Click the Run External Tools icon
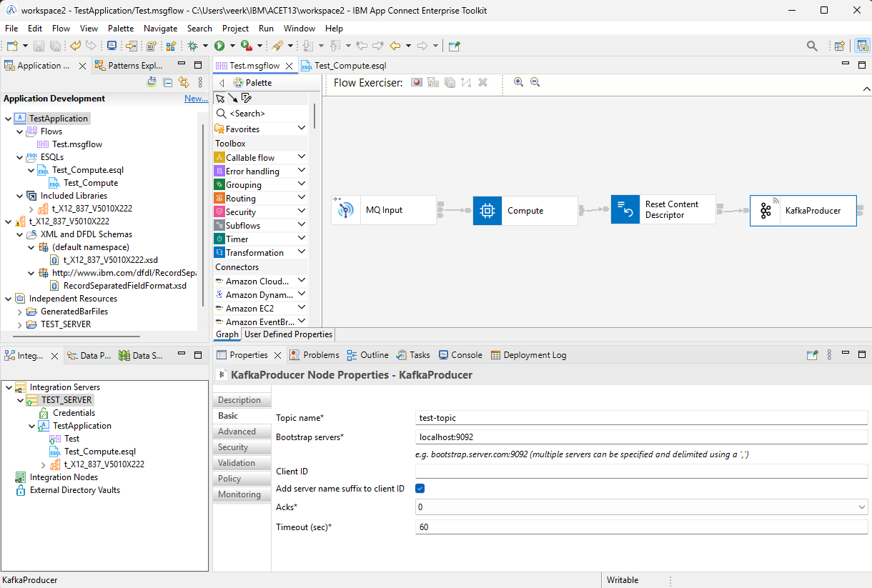872x588 pixels. click(x=247, y=46)
